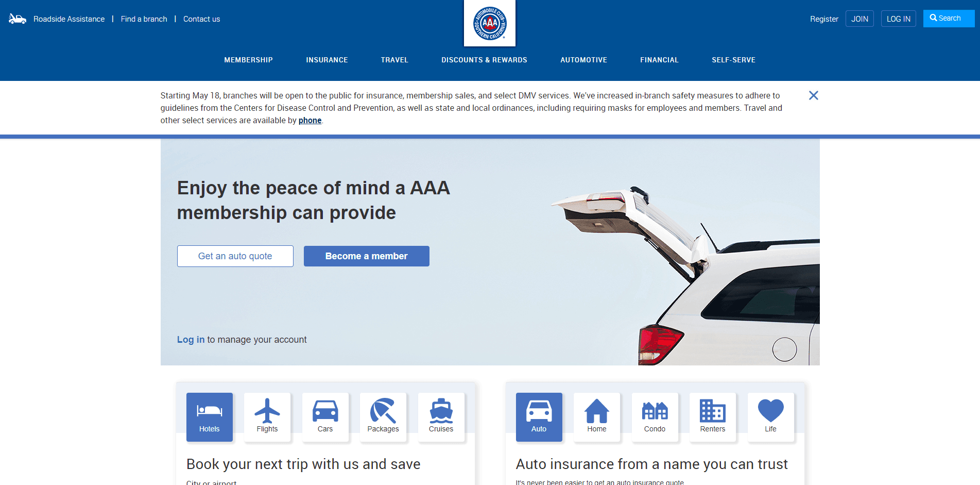This screenshot has width=980, height=485.
Task: Open the AAA logo home link
Action: (490, 23)
